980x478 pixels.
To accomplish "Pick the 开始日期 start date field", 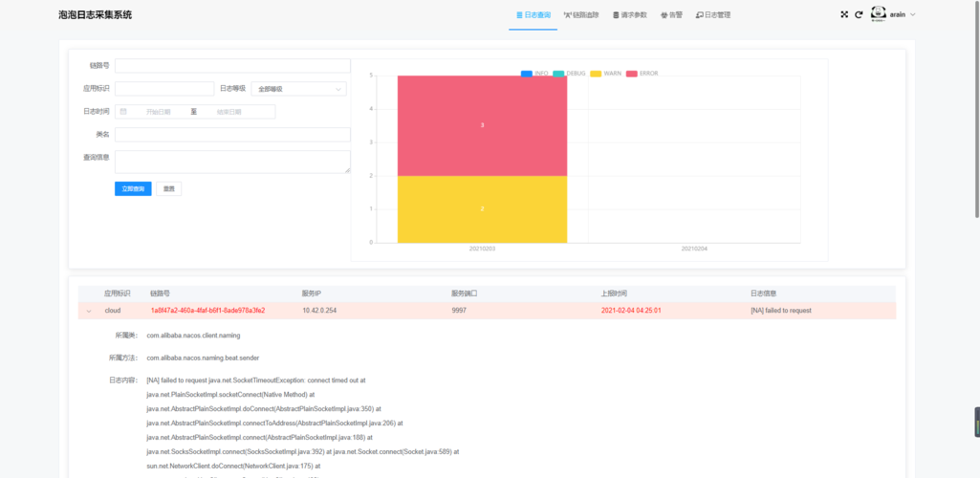I will [x=158, y=112].
